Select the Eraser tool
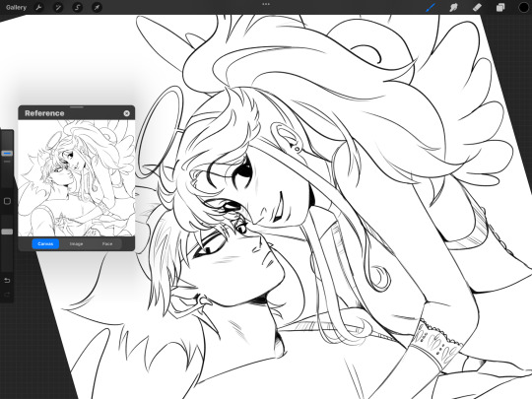Image resolution: width=532 pixels, height=399 pixels. pyautogui.click(x=477, y=7)
